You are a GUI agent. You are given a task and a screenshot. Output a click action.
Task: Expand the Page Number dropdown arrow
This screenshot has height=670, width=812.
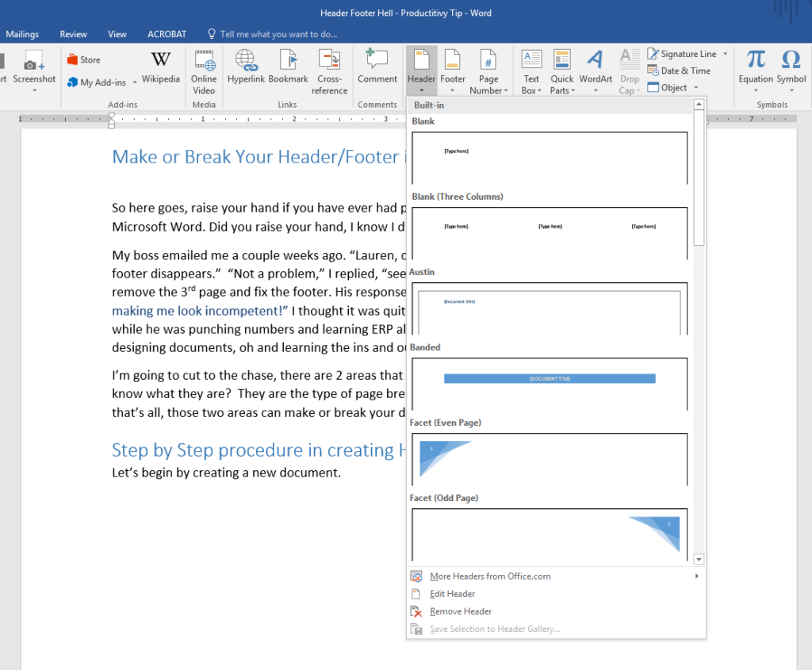tap(506, 91)
